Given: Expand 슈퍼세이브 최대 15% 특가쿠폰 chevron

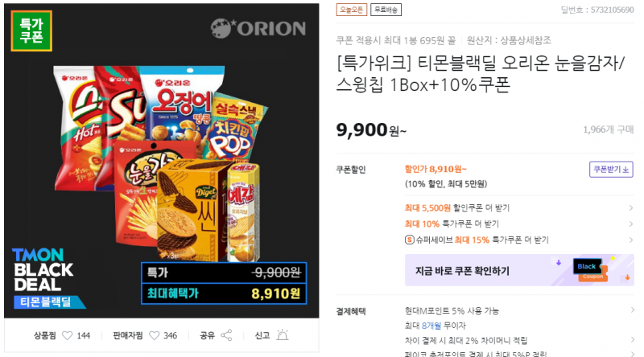Looking at the screenshot, I should (x=631, y=240).
